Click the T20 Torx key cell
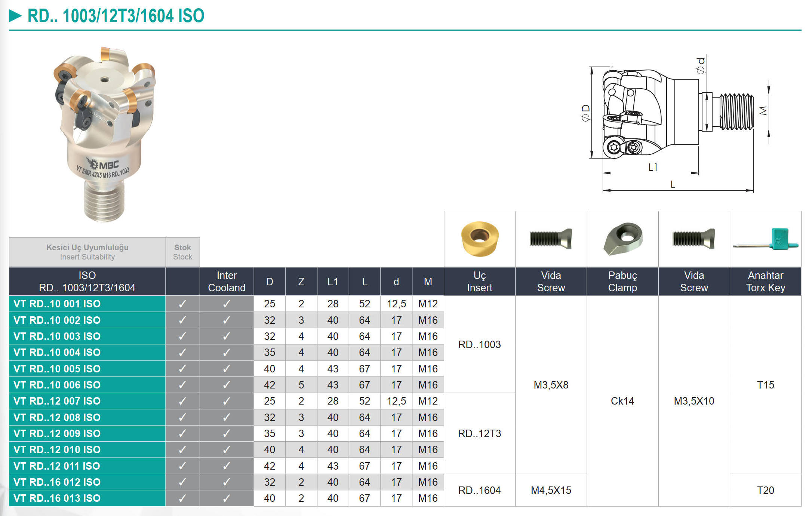The image size is (812, 516). [x=765, y=490]
